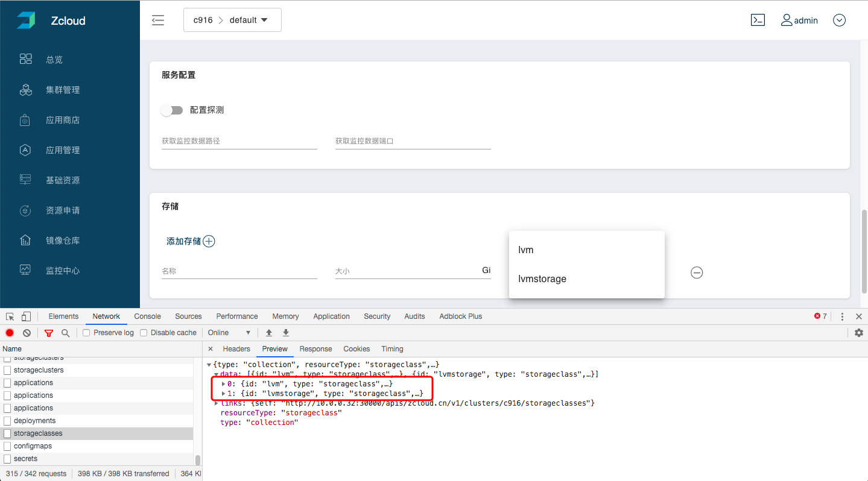868x481 pixels.
Task: Switch to the Security tab
Action: pos(377,316)
